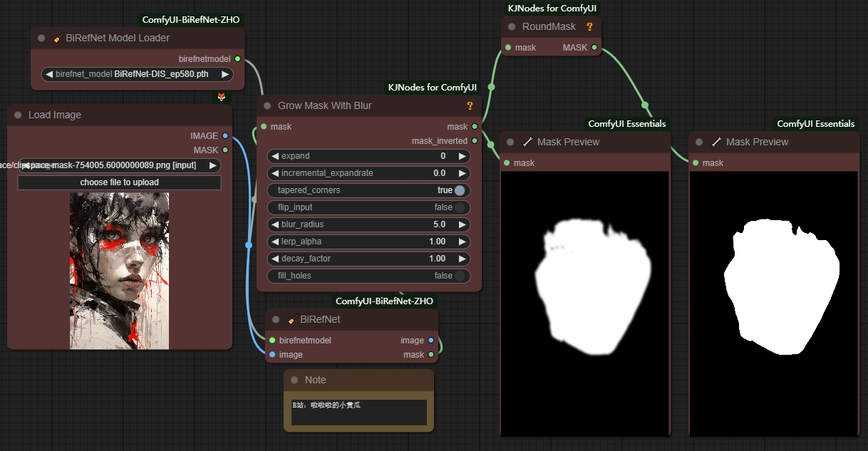Toggle the tapered_corners switch
This screenshot has width=868, height=451.
tap(460, 190)
